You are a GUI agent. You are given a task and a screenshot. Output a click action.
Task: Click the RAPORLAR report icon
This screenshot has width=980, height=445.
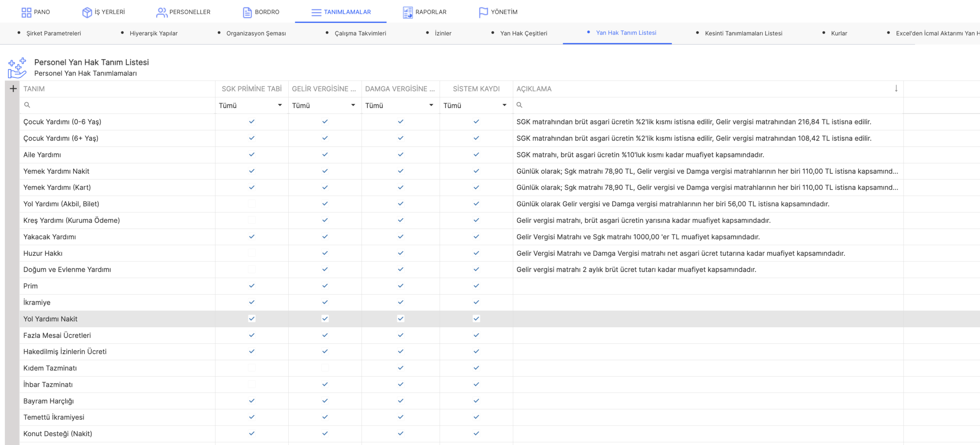[x=408, y=12]
